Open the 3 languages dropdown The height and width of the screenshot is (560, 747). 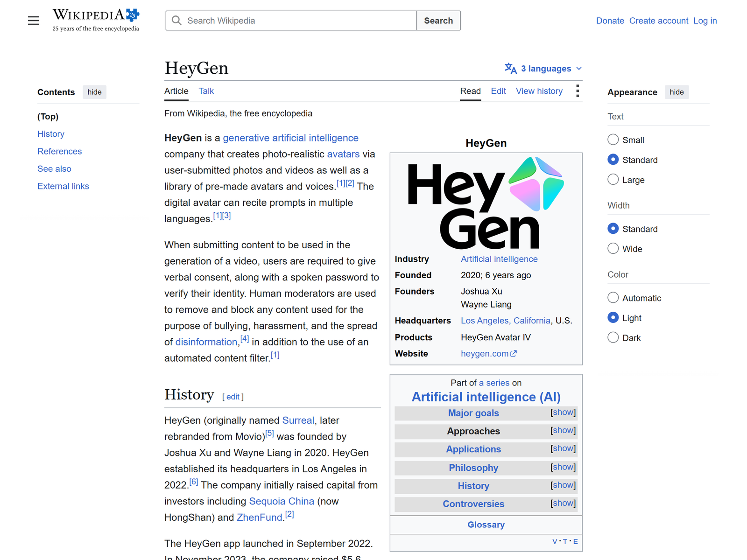click(x=543, y=69)
